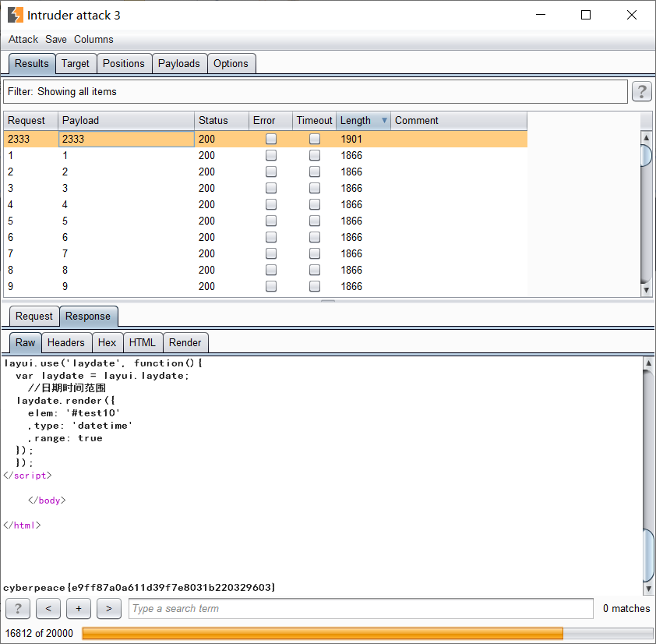Image resolution: width=656 pixels, height=644 pixels.
Task: Sort by the Timeout column header
Action: point(314,121)
